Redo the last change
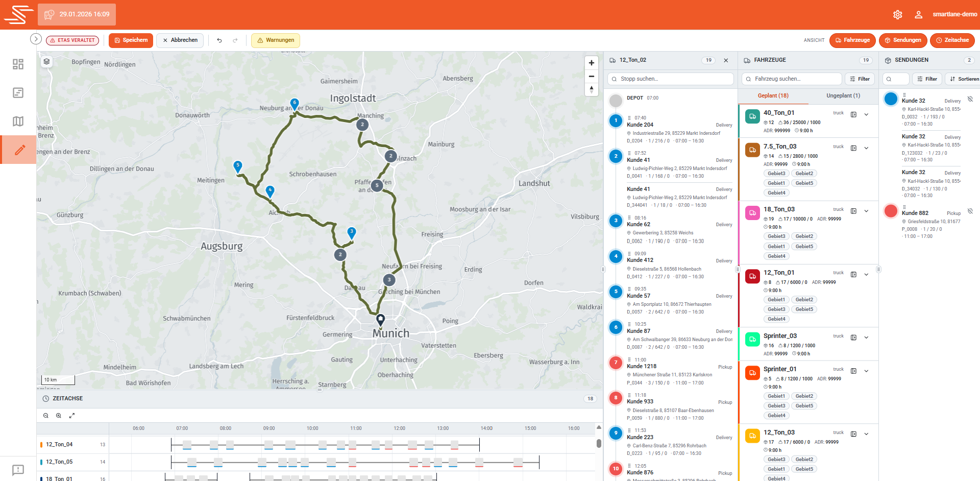 235,40
